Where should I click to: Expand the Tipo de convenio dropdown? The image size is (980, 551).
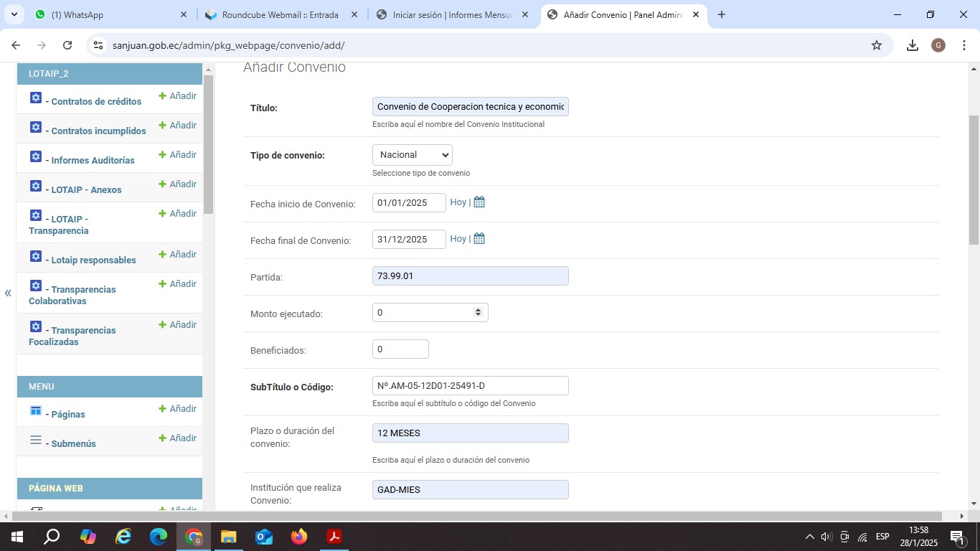pyautogui.click(x=413, y=155)
